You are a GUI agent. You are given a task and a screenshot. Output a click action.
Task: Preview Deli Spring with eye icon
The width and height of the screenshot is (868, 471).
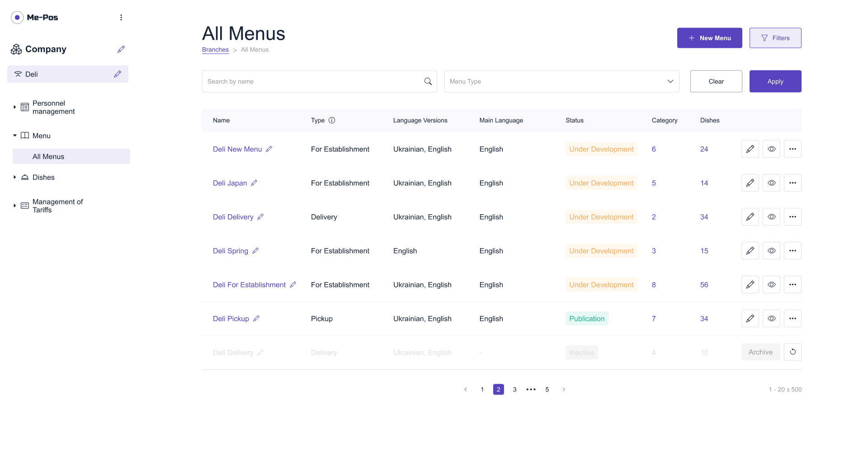[771, 251]
